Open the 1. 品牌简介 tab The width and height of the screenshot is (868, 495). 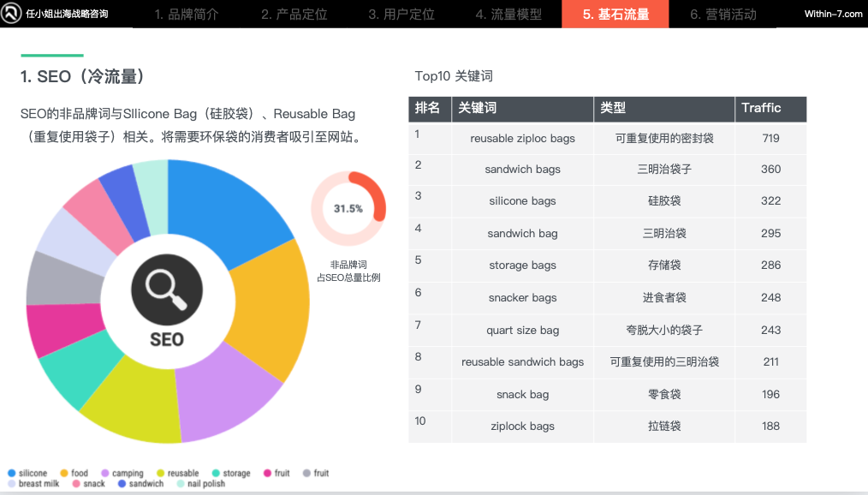click(x=187, y=15)
